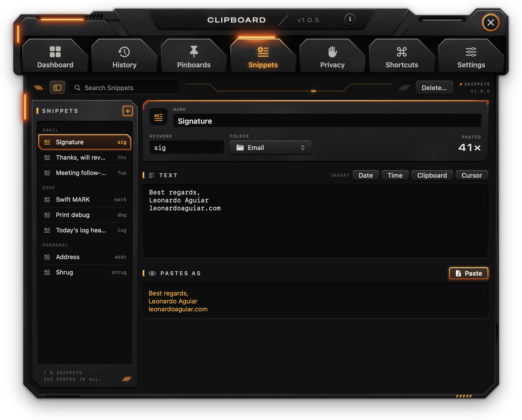Viewport: 522px width, 420px height.
Task: Click the eye icon beside Pastes As
Action: (x=152, y=273)
